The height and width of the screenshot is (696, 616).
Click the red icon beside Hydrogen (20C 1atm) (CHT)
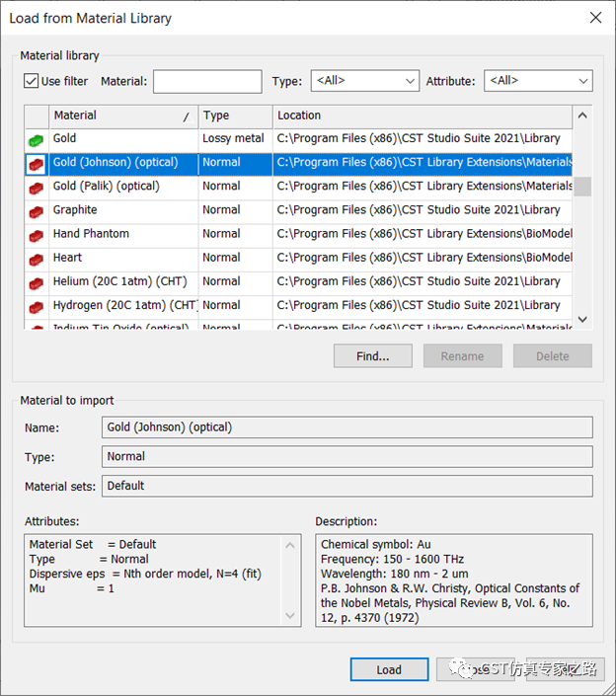point(36,308)
